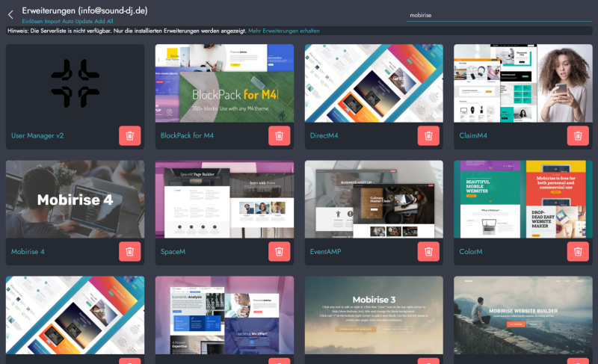Screen dimensions: 598x364
Task: Select the ColorM card title
Action: [471, 252]
